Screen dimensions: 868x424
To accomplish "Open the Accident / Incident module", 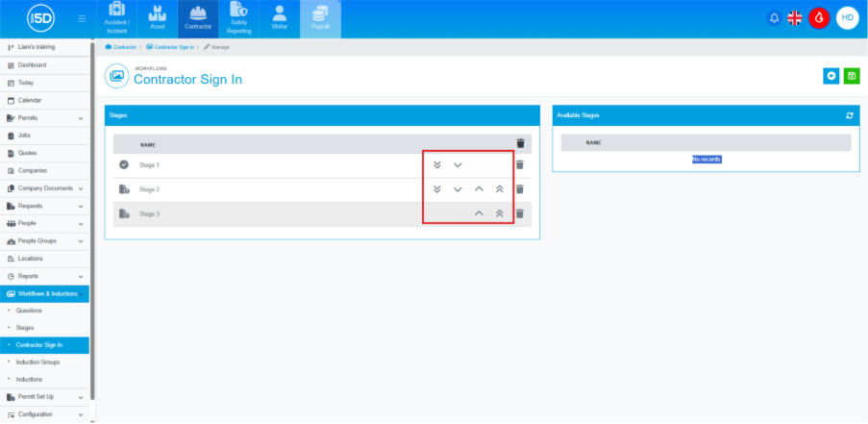I will point(117,19).
